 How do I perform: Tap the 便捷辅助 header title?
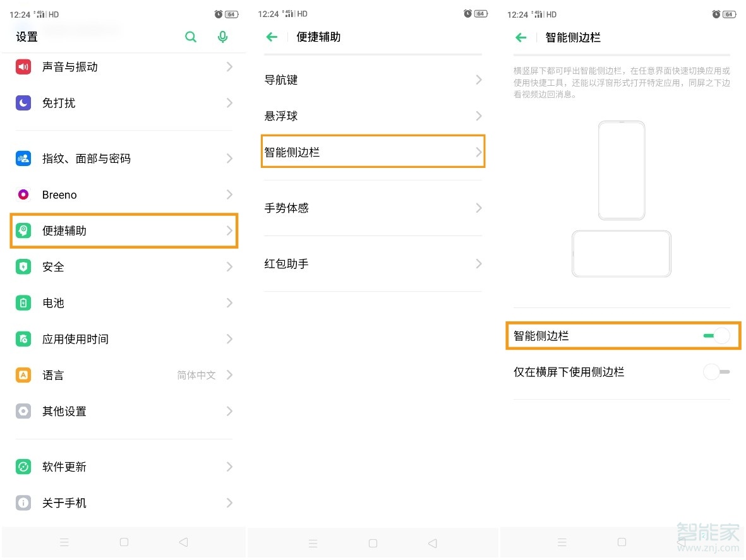point(318,37)
